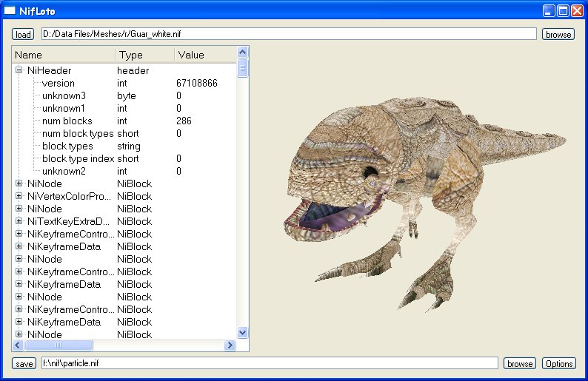Click the NiHeader label
This screenshot has height=381, width=588.
point(49,70)
